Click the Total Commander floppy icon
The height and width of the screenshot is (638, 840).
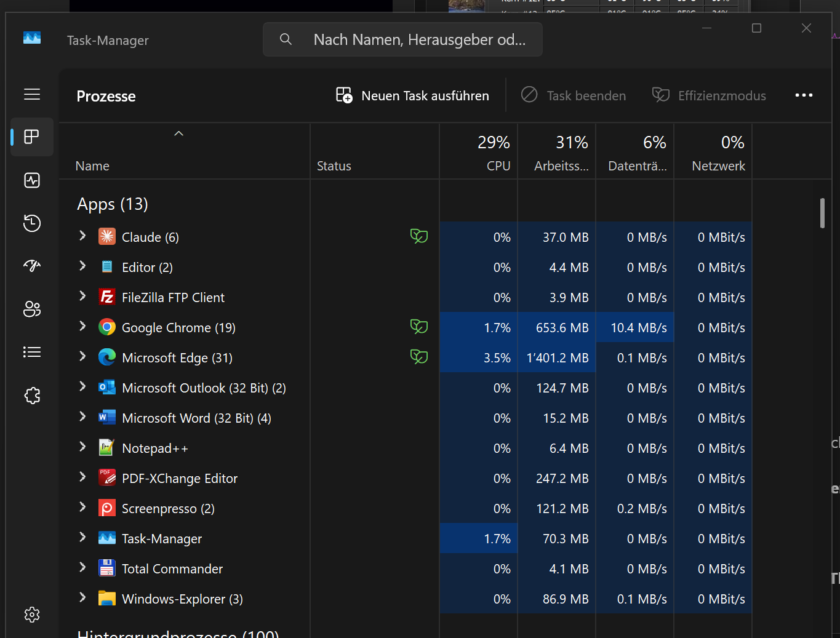(x=107, y=568)
